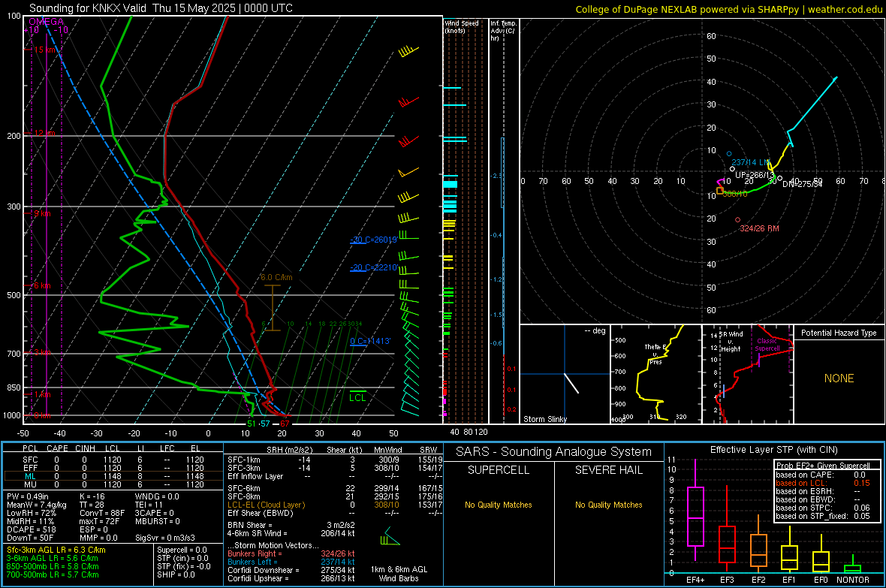Click the '-20 C=22210'' level label
The image size is (886, 588).
click(x=374, y=267)
